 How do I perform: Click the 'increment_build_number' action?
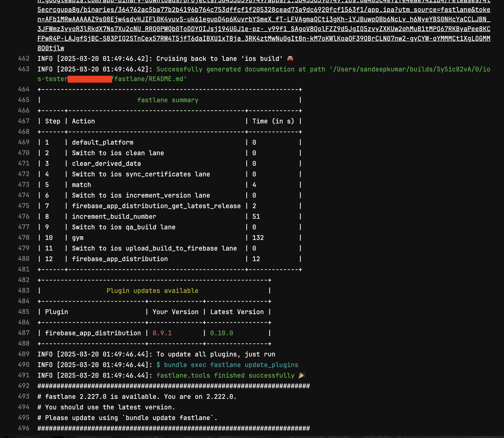click(114, 217)
